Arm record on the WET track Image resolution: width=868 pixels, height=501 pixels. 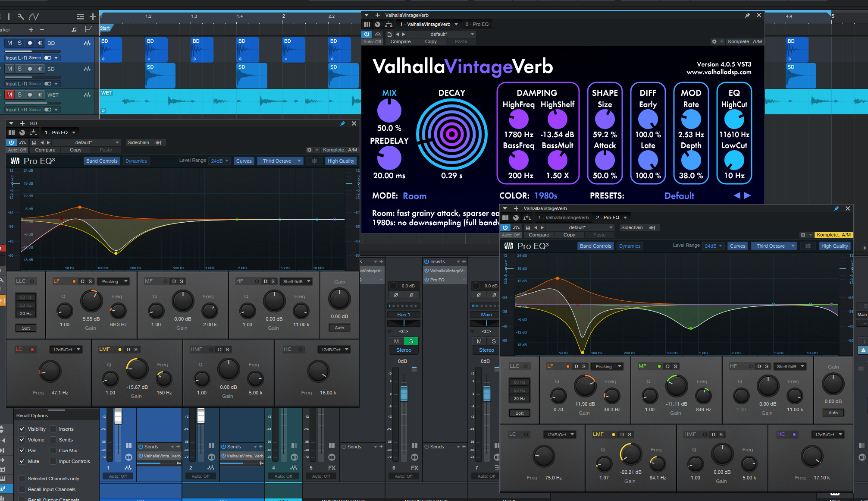pyautogui.click(x=30, y=95)
